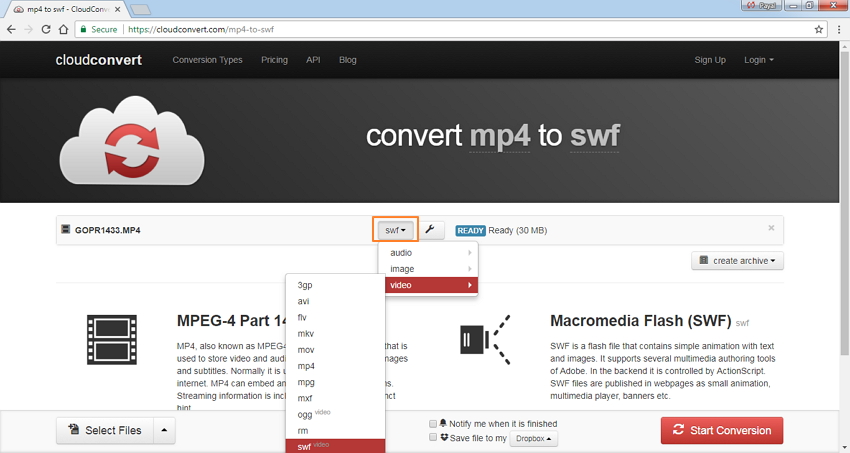Expand the audio formats submenu

coord(428,253)
